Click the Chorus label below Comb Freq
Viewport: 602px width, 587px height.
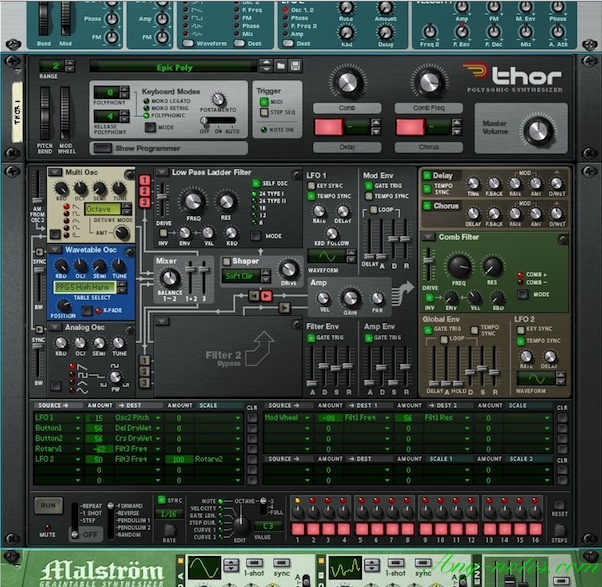point(428,147)
